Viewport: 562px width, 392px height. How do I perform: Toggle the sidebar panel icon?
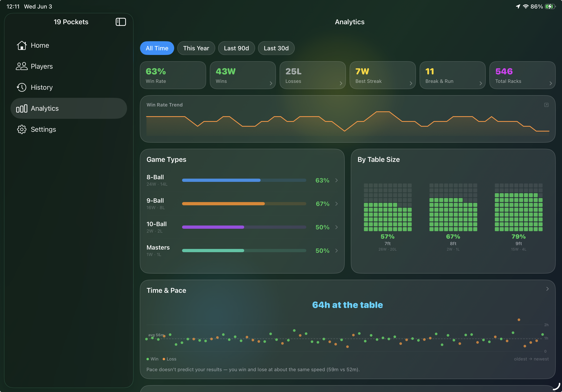[x=121, y=22]
